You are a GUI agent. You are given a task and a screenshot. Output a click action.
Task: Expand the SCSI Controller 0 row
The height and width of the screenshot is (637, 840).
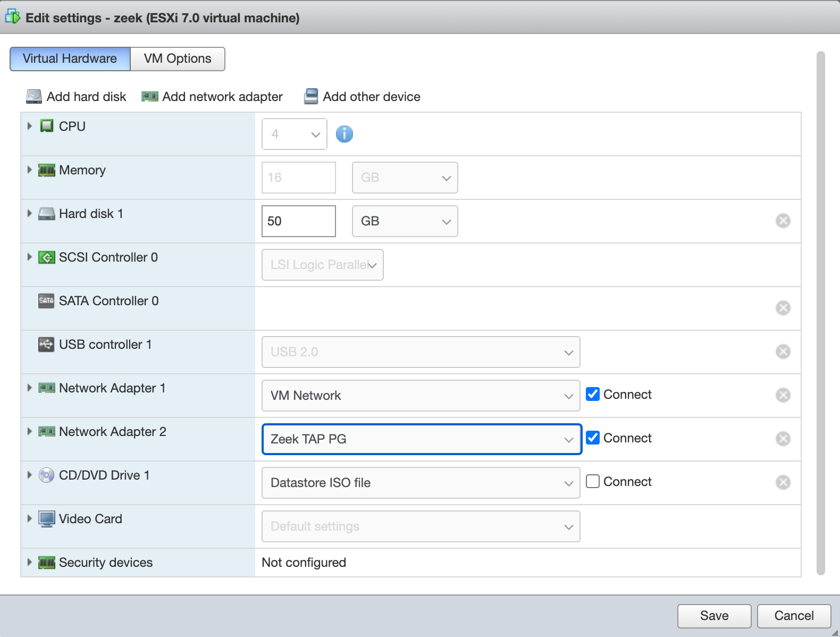pos(30,257)
